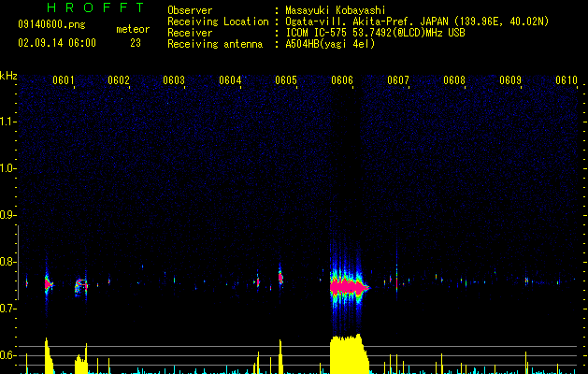Image resolution: width=588 pixels, height=374 pixels.
Task: Click the ICOM IC-575 53.7492 MHz USB text
Action: 375,33
